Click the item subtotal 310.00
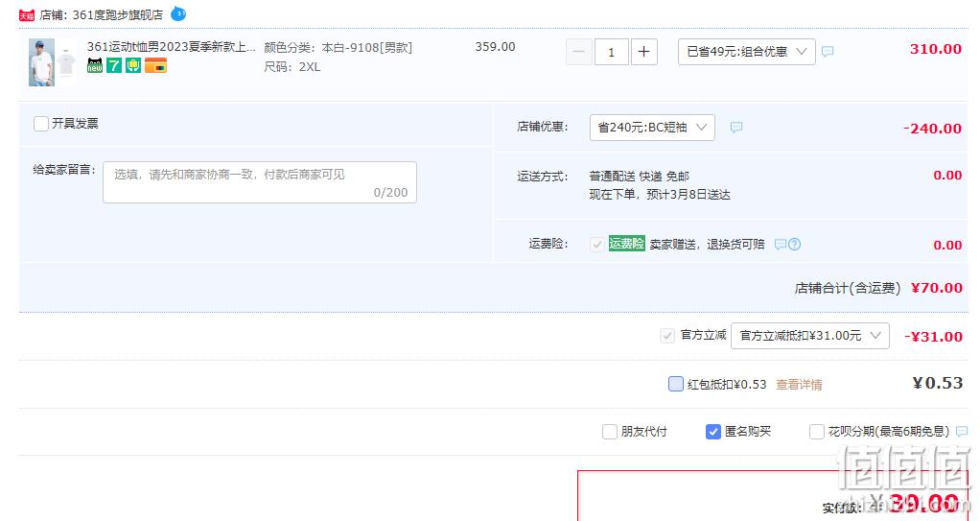Screen dimensions: 980x521 click(935, 49)
